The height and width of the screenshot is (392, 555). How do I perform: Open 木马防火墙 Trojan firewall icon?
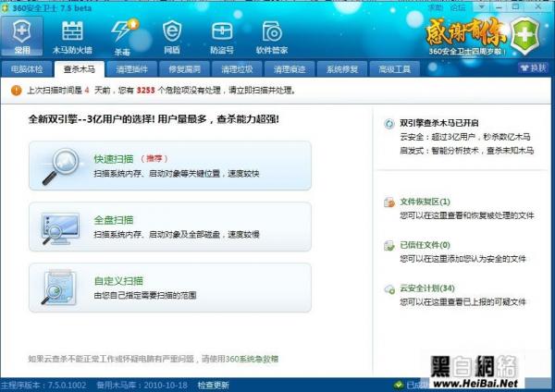click(x=70, y=35)
